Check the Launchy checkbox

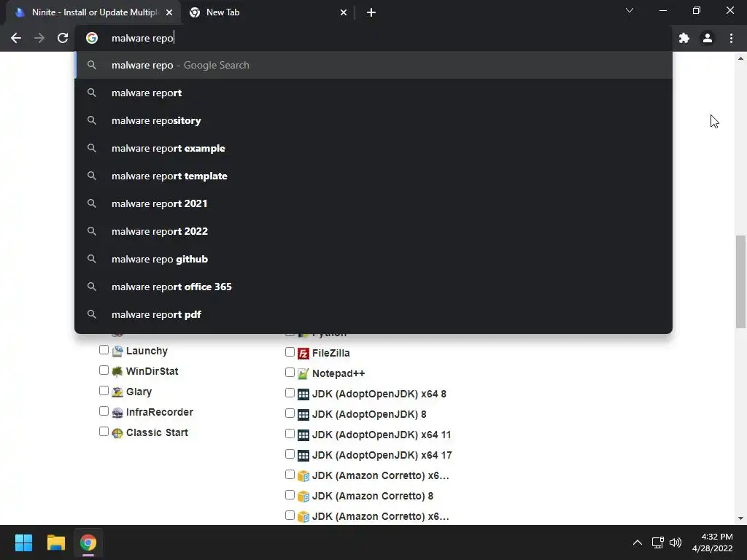pos(104,350)
